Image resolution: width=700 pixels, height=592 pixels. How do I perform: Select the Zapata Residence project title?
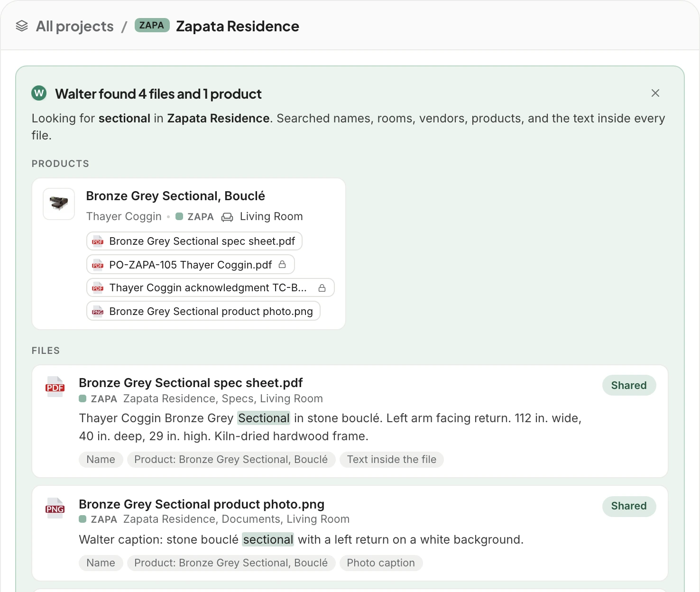coord(237,26)
